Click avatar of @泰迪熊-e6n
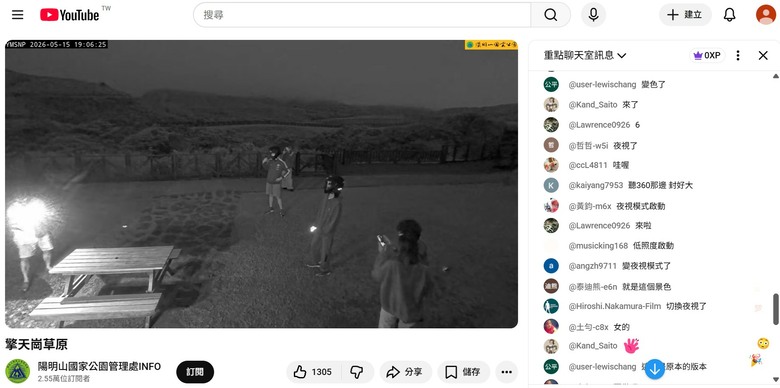This screenshot has height=388, width=780. coord(551,286)
